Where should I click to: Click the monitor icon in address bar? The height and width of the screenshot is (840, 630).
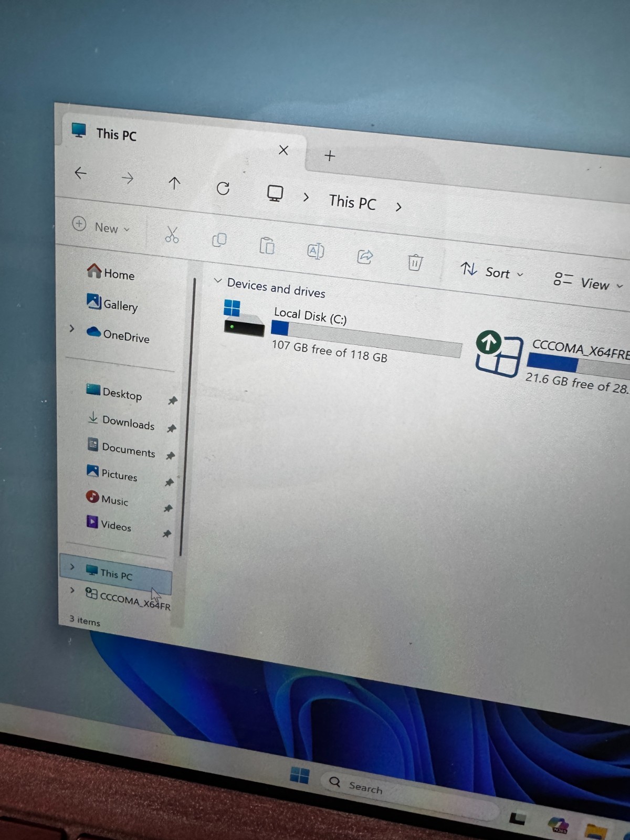275,193
